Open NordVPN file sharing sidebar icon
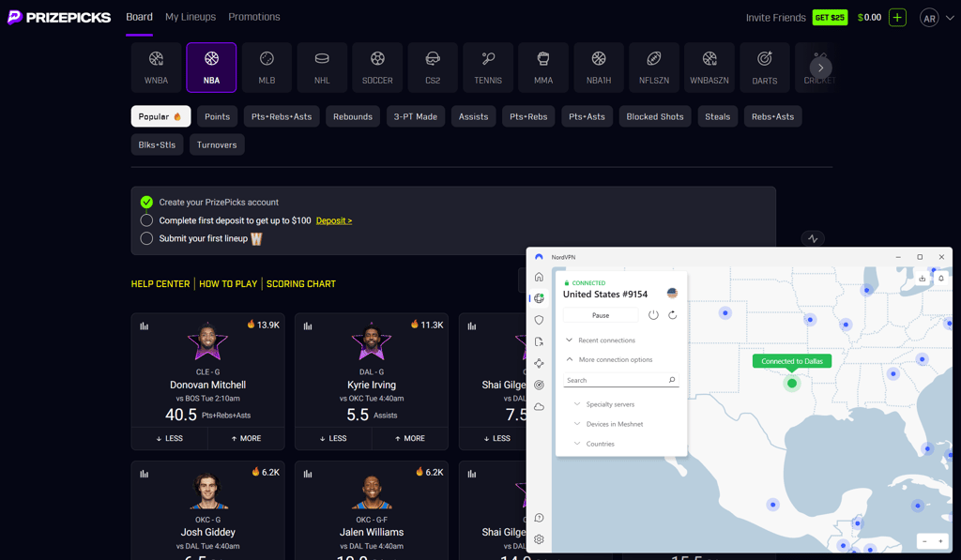Screen dimensions: 961x560 pos(539,341)
